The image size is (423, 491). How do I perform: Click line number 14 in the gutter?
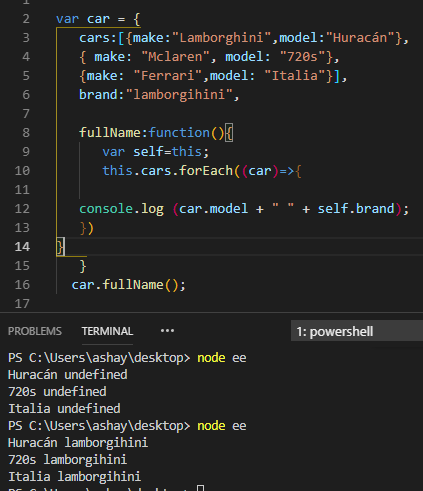coord(22,247)
